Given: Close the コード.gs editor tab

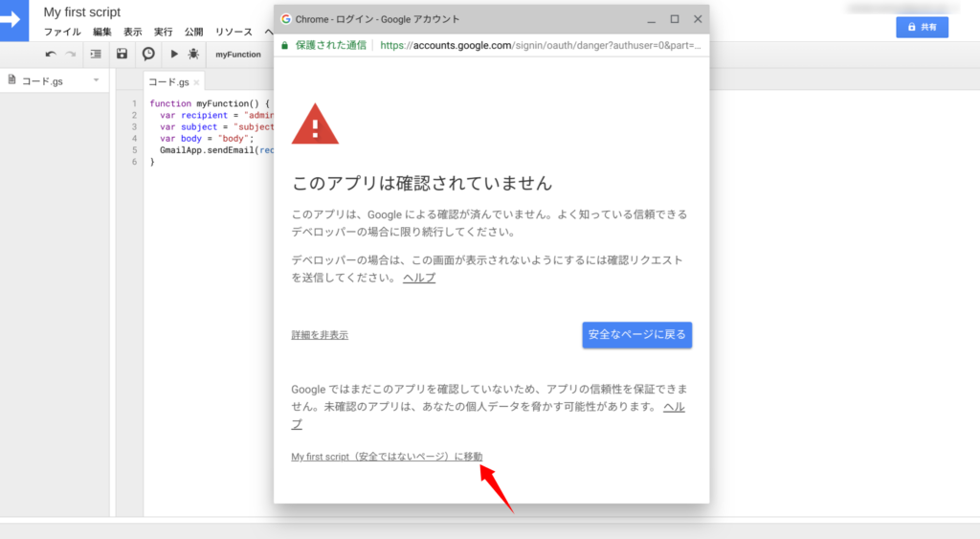Looking at the screenshot, I should click(197, 82).
